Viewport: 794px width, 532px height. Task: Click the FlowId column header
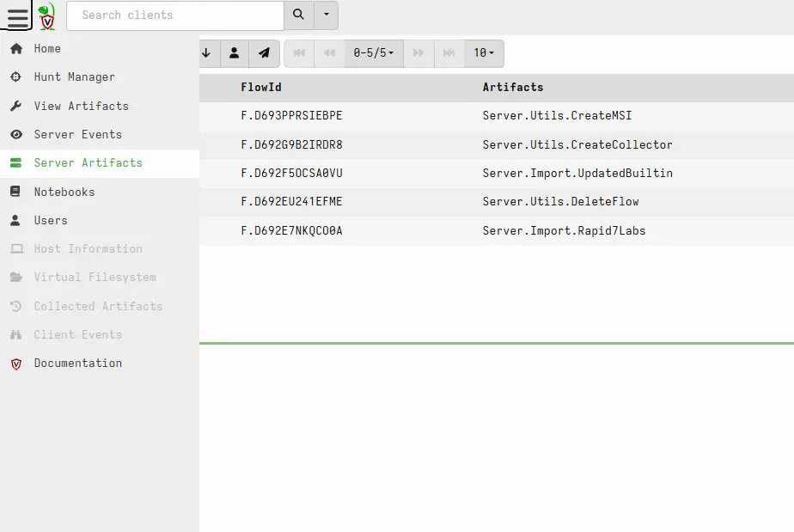[261, 87]
